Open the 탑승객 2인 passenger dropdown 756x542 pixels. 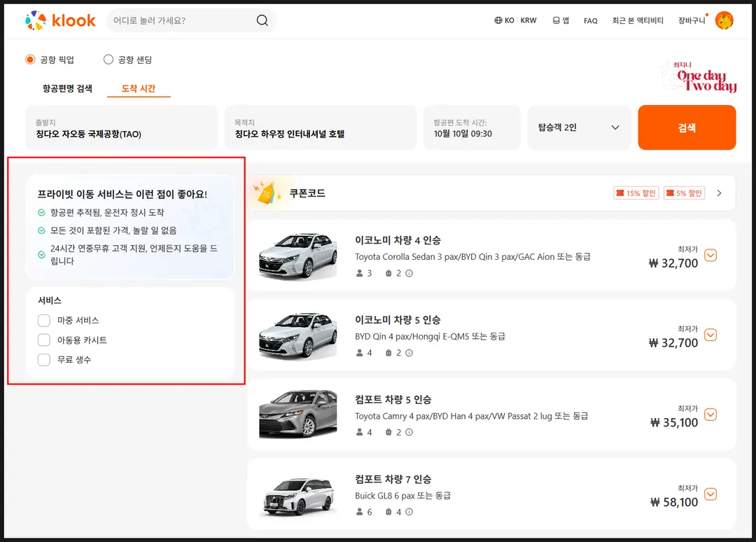click(579, 127)
